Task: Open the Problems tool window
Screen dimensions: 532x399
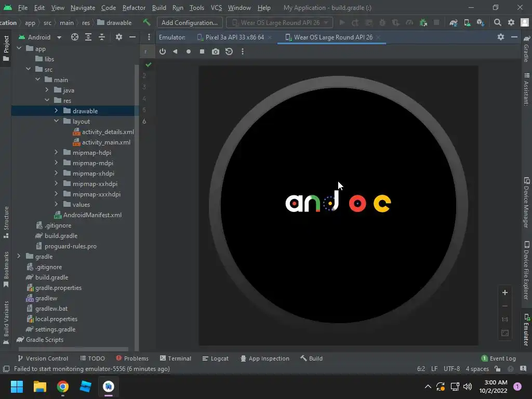Action: (x=132, y=358)
